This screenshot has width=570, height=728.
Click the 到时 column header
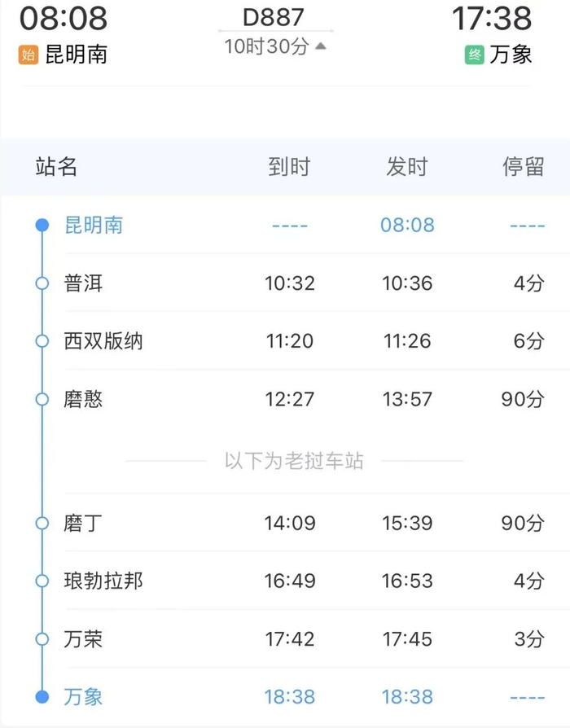point(289,167)
